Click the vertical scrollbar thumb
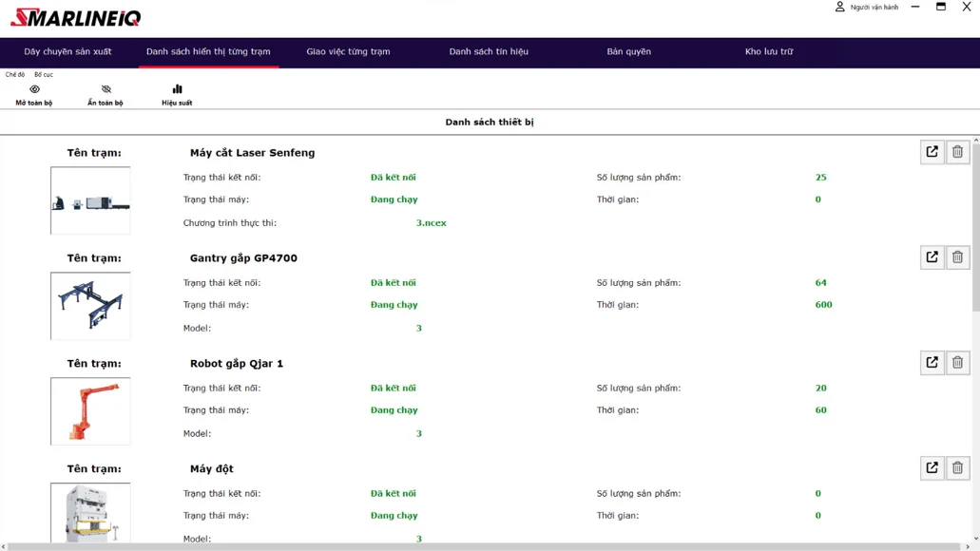The image size is (980, 551). [975, 227]
